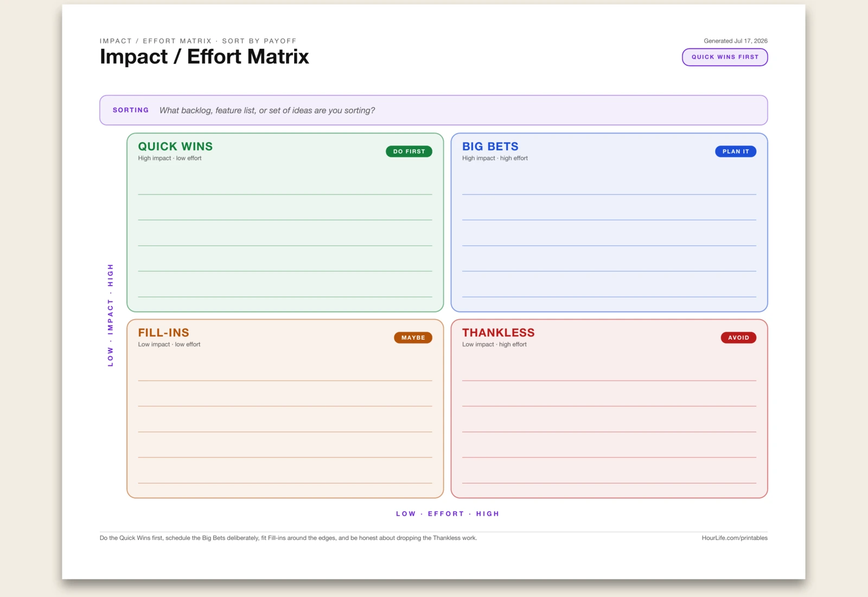Select the FILL-INS quadrant heading
Screen dimensions: 868x597
pyautogui.click(x=163, y=333)
